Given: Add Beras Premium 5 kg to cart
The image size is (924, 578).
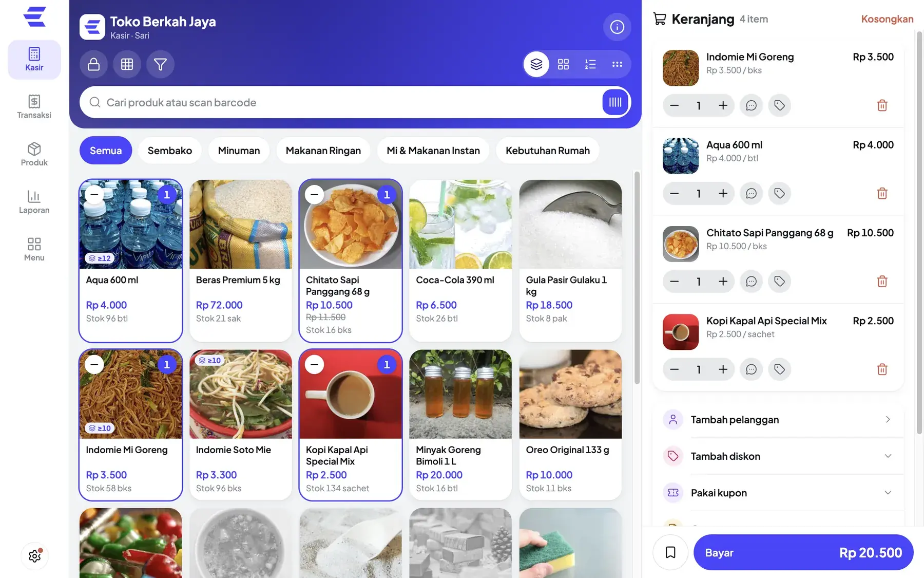Looking at the screenshot, I should click(x=241, y=260).
